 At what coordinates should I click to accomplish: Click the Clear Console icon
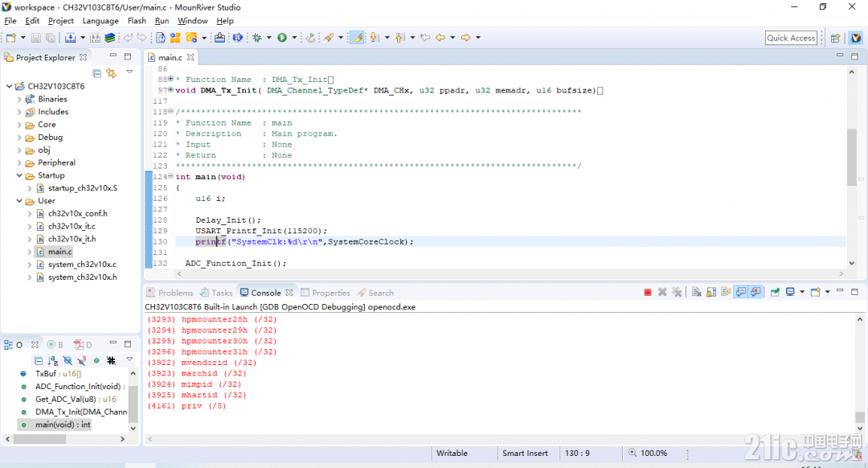click(x=696, y=293)
